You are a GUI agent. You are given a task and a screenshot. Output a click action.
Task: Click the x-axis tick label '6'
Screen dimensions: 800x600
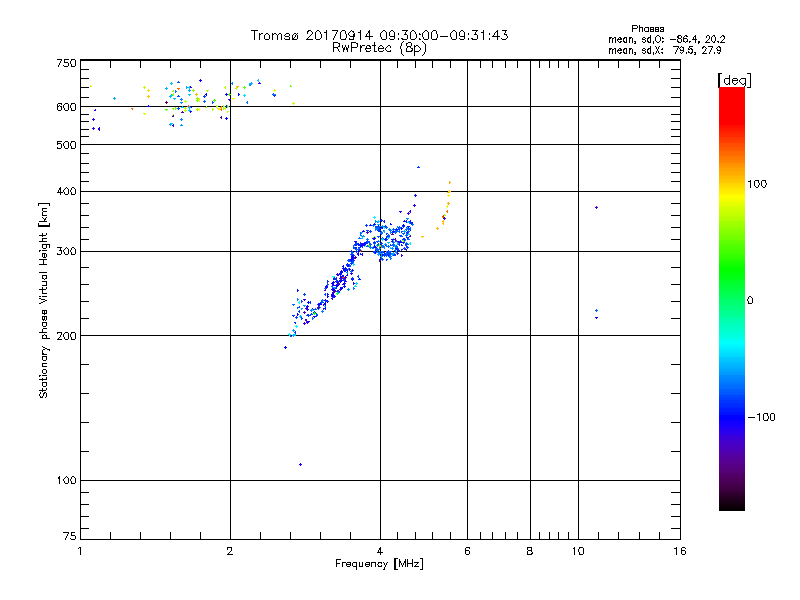point(467,551)
